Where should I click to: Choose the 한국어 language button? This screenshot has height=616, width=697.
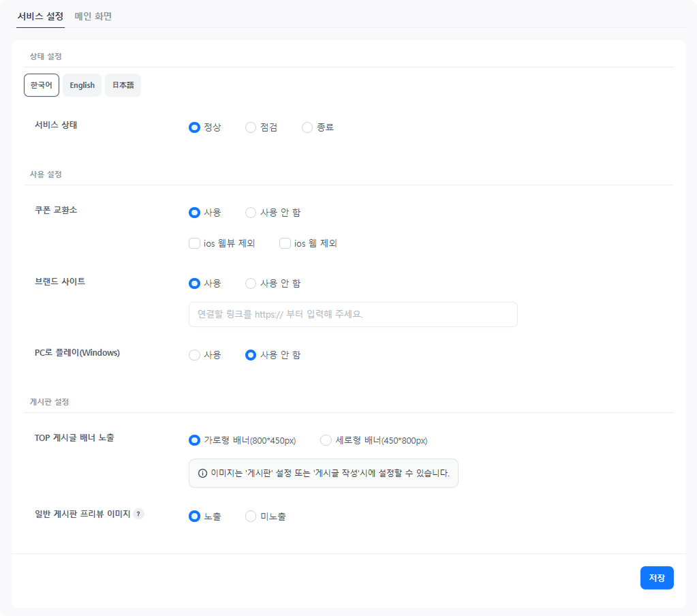(x=42, y=85)
